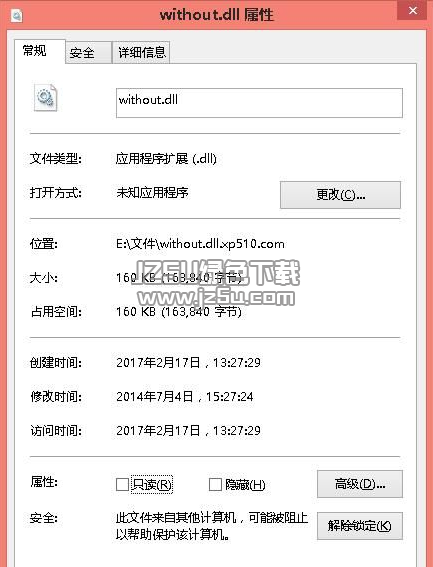Open advanced attributes with 高级(D)...

pyautogui.click(x=360, y=484)
